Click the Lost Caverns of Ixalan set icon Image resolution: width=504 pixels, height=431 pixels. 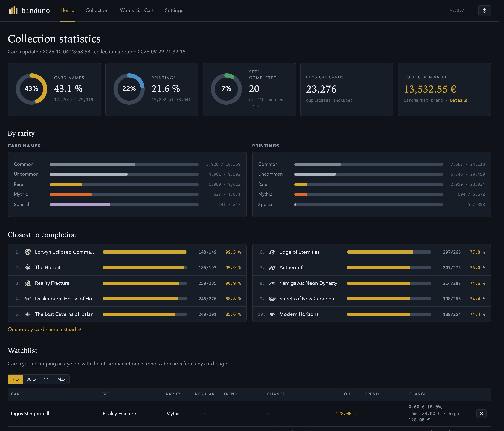(28, 314)
